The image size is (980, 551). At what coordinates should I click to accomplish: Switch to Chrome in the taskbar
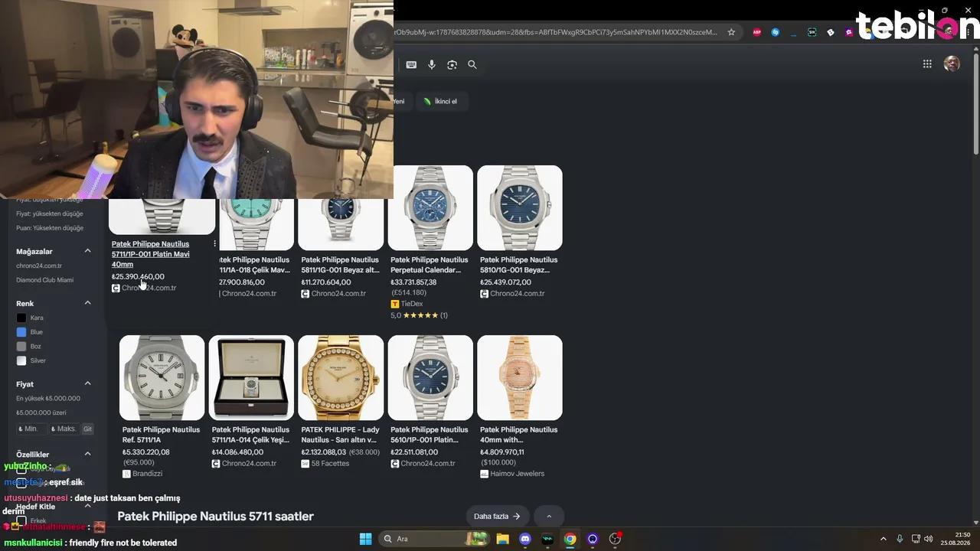[570, 539]
